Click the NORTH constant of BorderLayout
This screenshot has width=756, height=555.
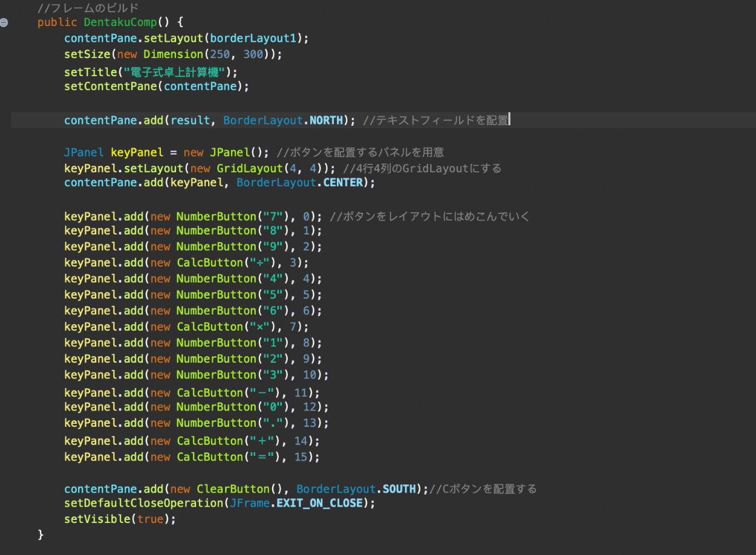pos(326,120)
